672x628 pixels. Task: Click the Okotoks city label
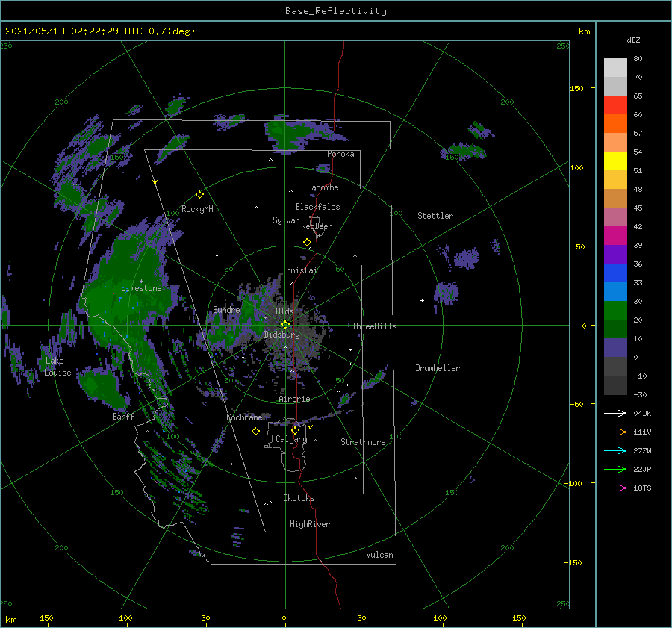[x=299, y=498]
